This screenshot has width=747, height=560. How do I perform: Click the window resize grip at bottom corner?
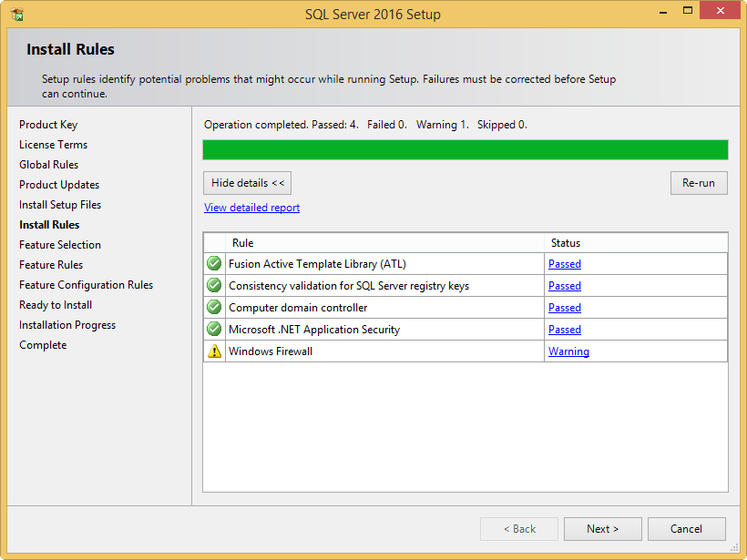(x=734, y=547)
